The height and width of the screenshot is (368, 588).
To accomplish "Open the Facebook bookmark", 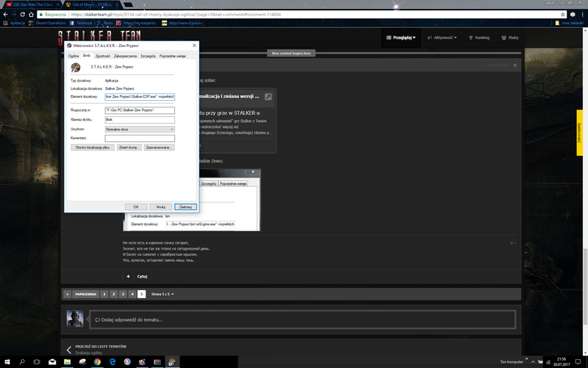I will pos(81,23).
